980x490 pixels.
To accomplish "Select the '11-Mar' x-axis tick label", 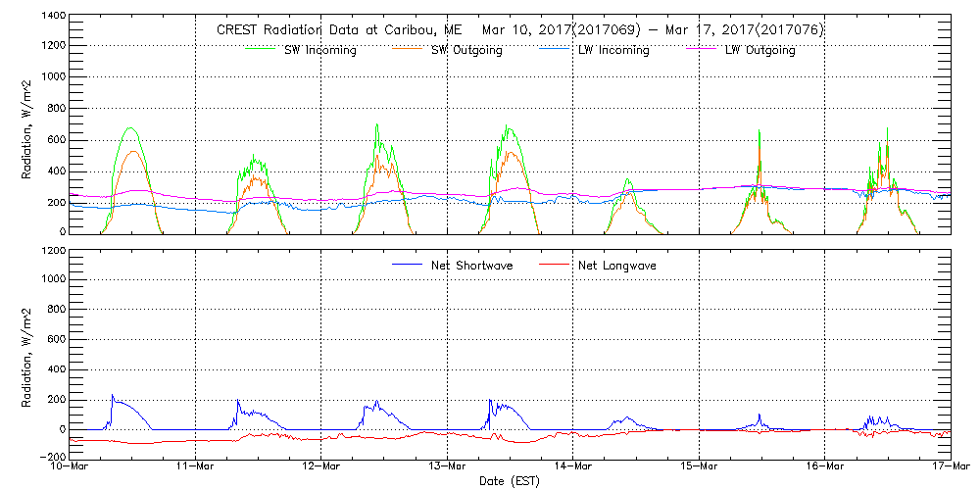I will click(x=196, y=467).
